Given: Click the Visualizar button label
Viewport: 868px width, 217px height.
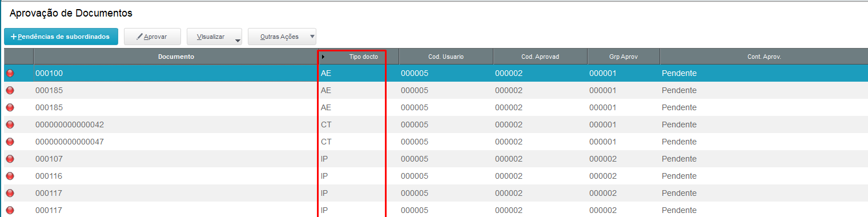Looking at the screenshot, I should tap(210, 37).
